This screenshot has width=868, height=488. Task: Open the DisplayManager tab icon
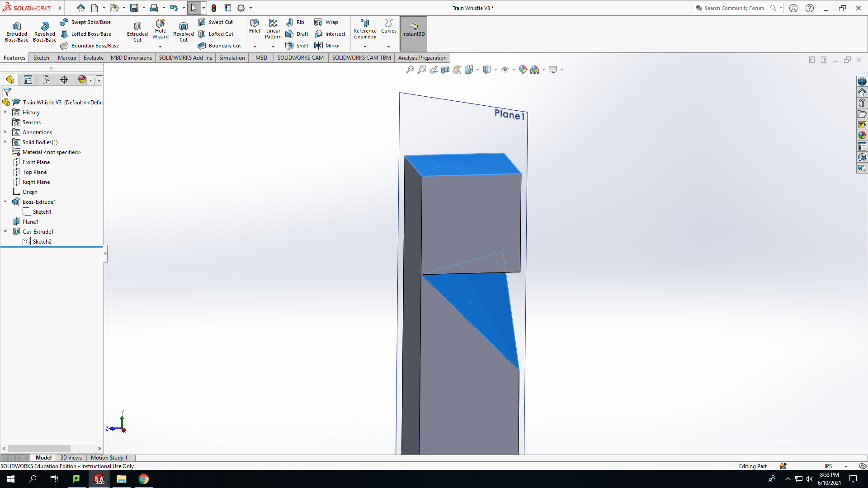coord(82,80)
